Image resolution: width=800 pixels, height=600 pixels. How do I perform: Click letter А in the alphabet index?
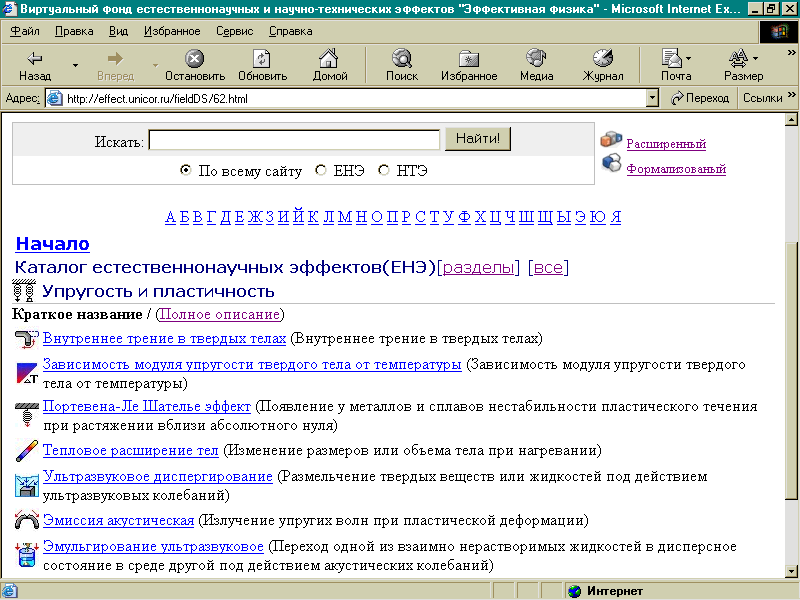pyautogui.click(x=170, y=217)
